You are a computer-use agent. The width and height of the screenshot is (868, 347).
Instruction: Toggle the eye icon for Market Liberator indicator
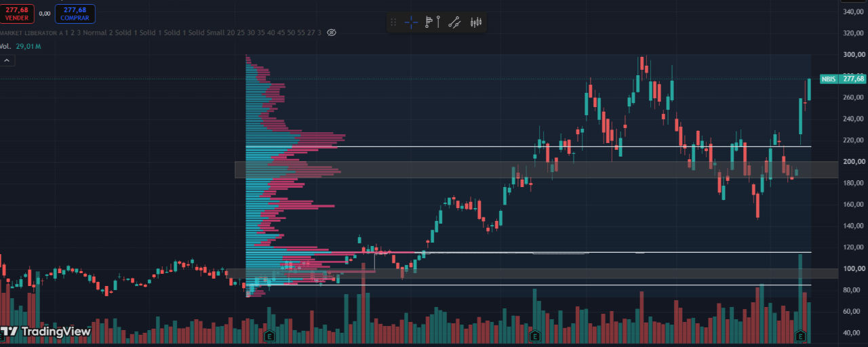click(x=332, y=33)
